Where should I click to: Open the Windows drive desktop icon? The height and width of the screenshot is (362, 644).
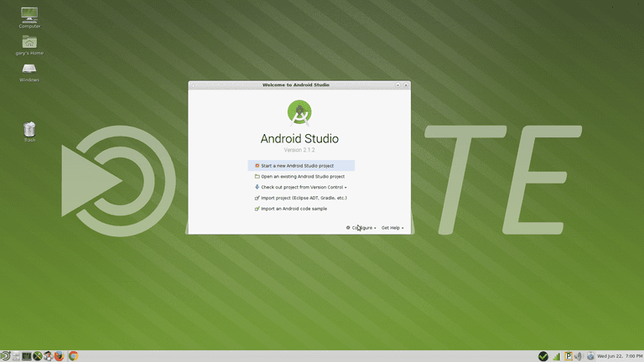pyautogui.click(x=29, y=72)
